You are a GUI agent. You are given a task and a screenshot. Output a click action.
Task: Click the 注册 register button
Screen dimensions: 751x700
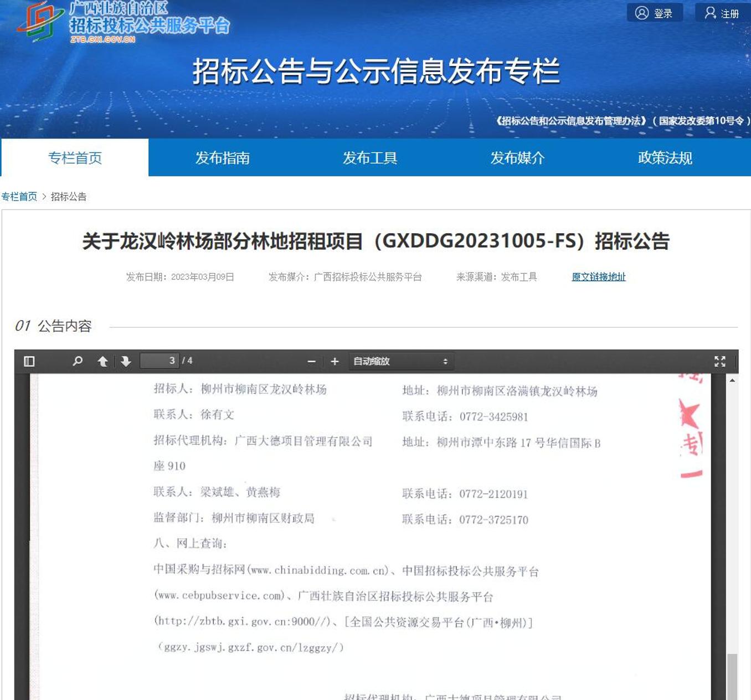722,13
